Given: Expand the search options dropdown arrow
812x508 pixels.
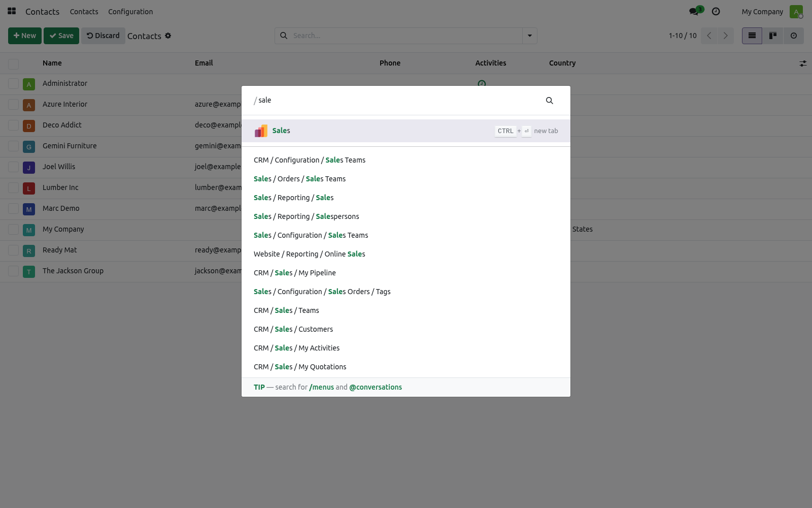Looking at the screenshot, I should click(x=530, y=36).
